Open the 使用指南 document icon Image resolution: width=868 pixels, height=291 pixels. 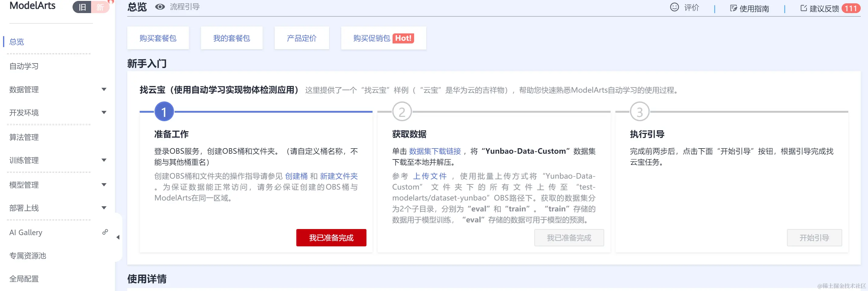coord(733,8)
